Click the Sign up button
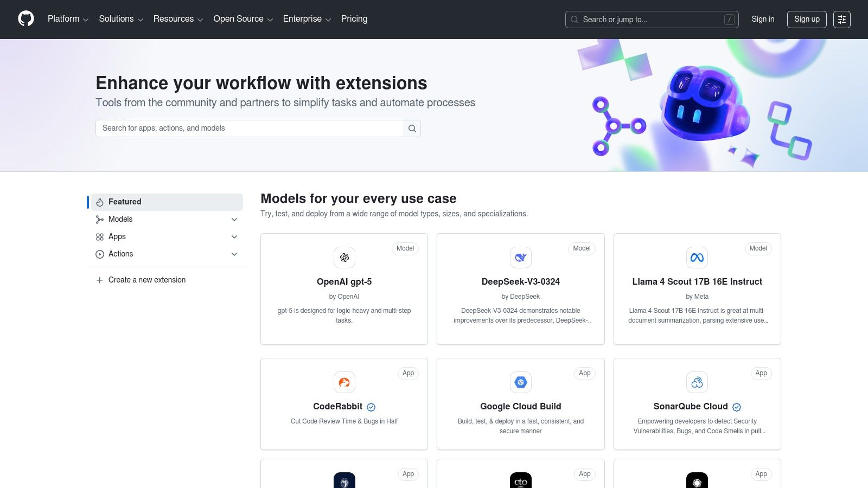The height and width of the screenshot is (488, 868). coord(807,19)
